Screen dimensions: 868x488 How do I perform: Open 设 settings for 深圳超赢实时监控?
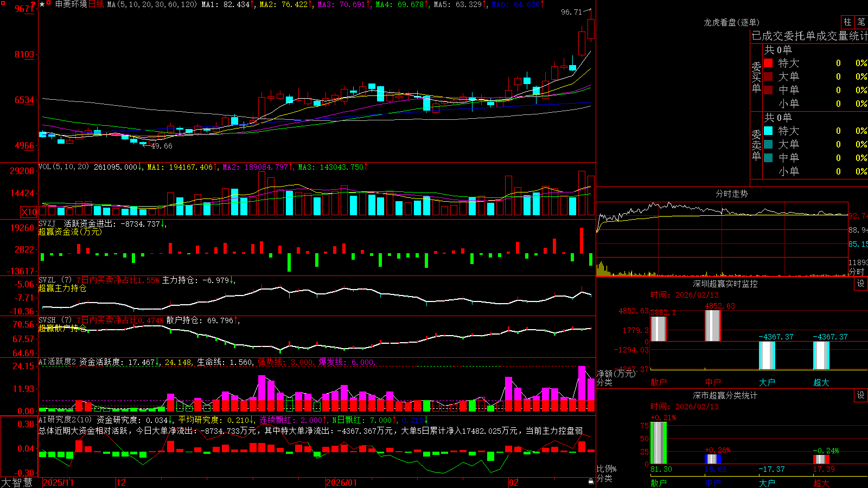coord(861,284)
